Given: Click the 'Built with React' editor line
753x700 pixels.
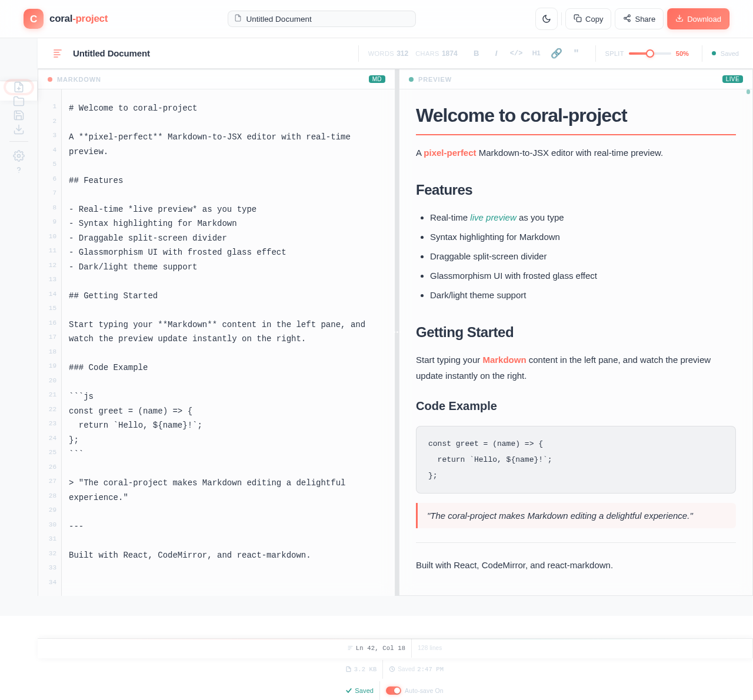Looking at the screenshot, I should (189, 555).
